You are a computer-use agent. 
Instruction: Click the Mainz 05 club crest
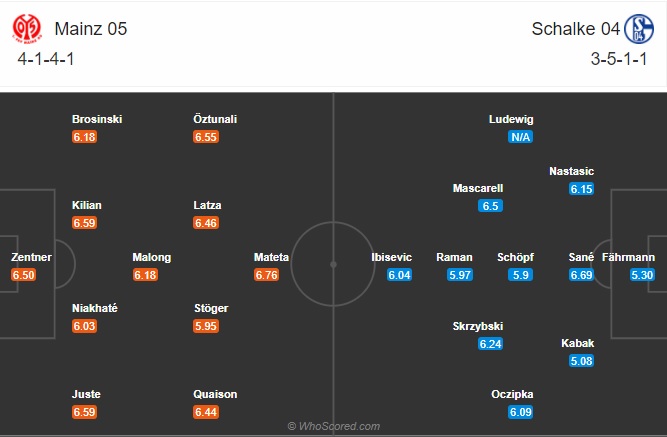pyautogui.click(x=29, y=29)
